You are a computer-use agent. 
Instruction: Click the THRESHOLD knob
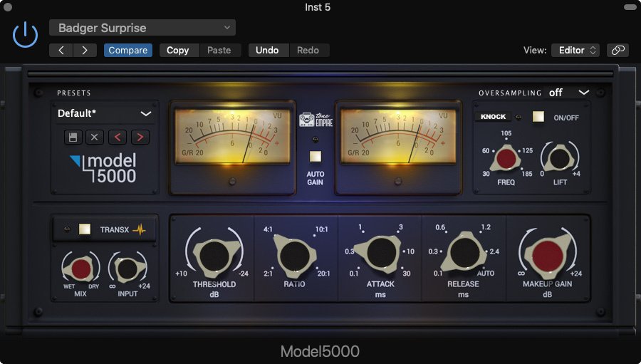214,256
